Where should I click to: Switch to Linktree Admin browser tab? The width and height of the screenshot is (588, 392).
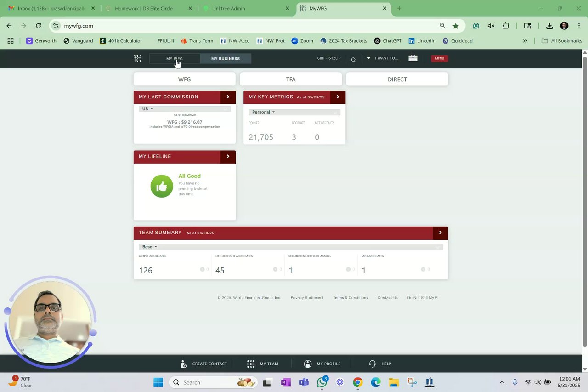tap(246, 8)
